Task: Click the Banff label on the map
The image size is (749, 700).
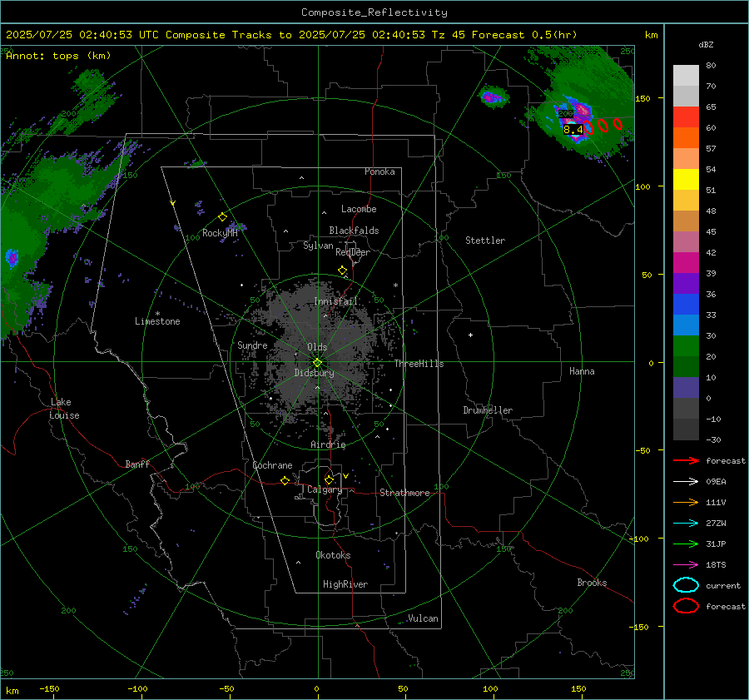Action: click(137, 464)
